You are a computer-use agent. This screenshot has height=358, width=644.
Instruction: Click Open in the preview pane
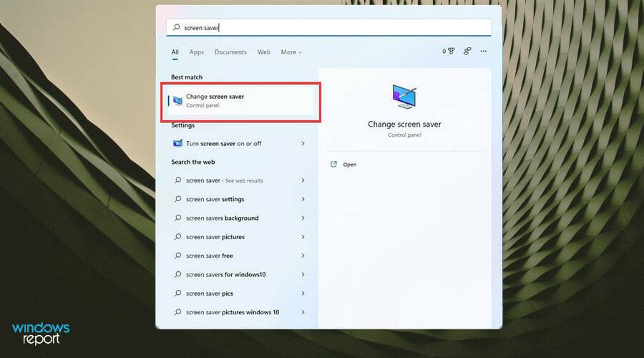(349, 165)
